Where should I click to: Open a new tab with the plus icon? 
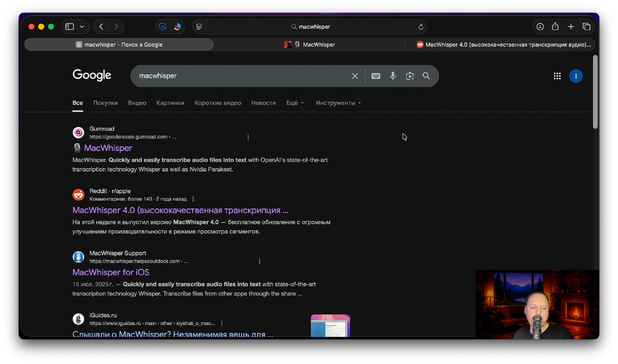pos(571,26)
